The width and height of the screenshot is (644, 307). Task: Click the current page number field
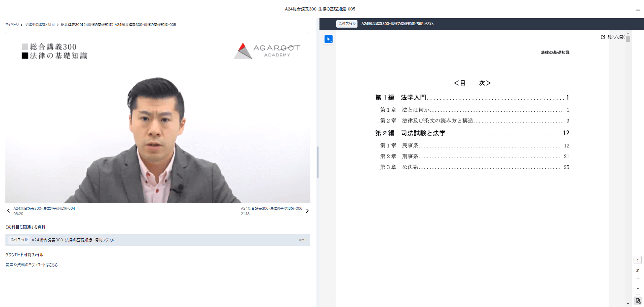pos(638,260)
